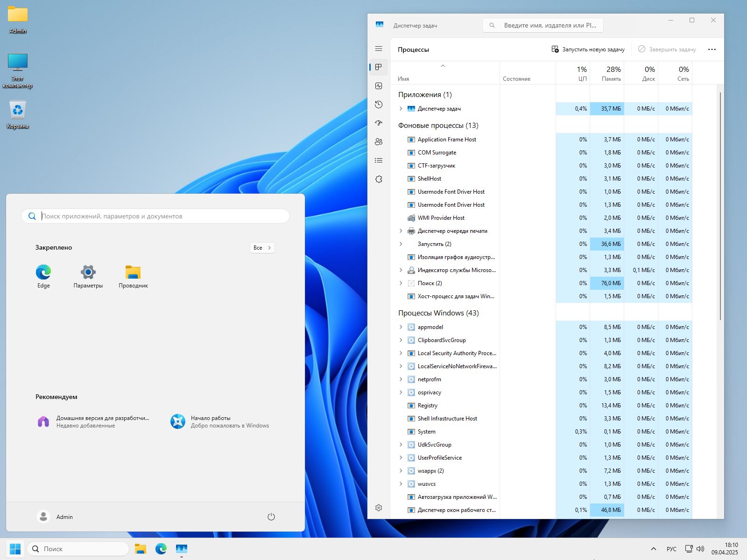Image resolution: width=747 pixels, height=560 pixels.
Task: Open the Users icon in sidebar
Action: [x=379, y=142]
